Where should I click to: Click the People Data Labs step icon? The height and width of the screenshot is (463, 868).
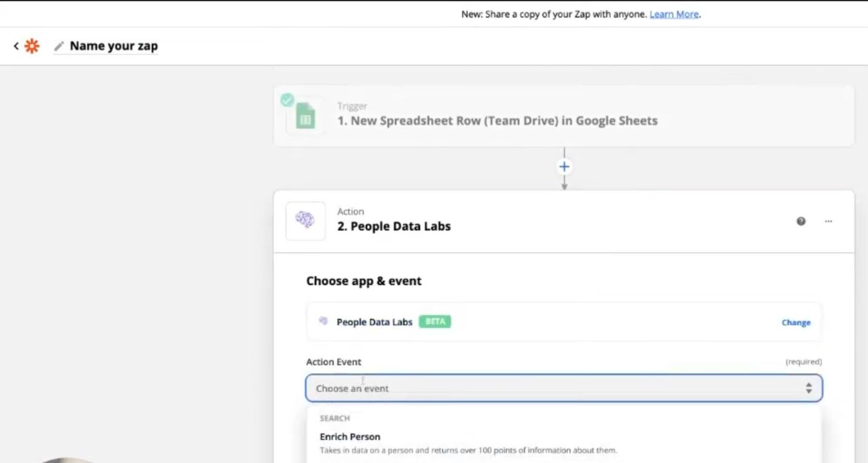tap(305, 221)
